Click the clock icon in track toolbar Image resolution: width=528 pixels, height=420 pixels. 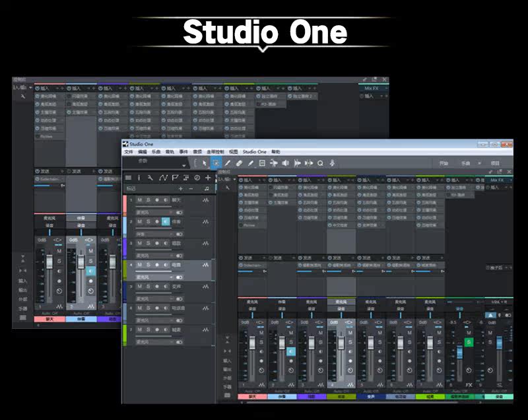coord(197,178)
